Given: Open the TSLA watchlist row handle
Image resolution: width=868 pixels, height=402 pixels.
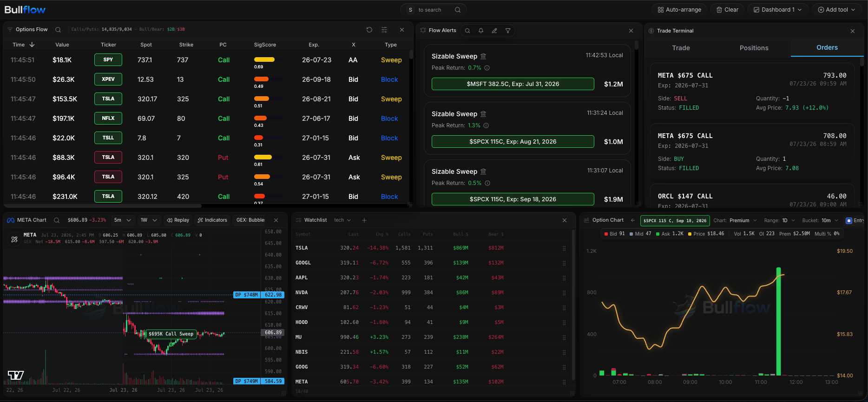Looking at the screenshot, I should point(564,248).
